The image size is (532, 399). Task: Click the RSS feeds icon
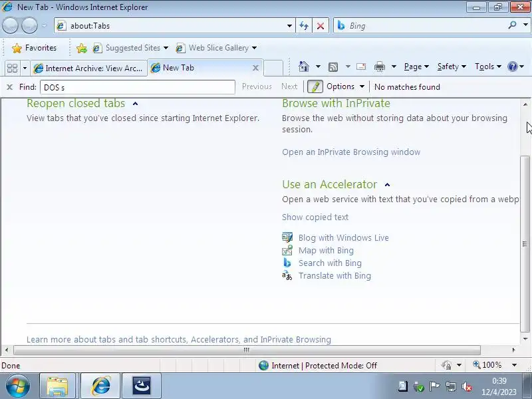click(x=333, y=67)
